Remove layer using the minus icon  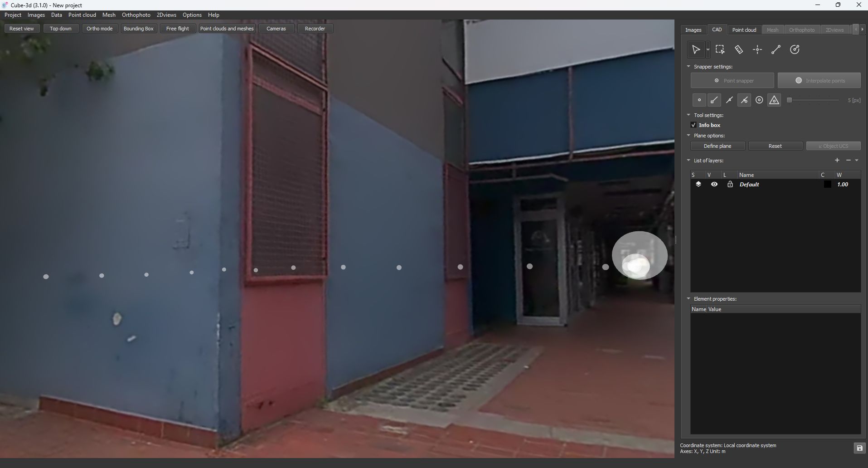click(848, 160)
